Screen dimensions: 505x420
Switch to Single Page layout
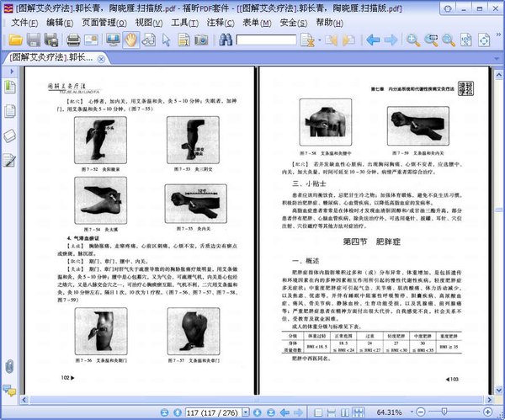(318, 412)
